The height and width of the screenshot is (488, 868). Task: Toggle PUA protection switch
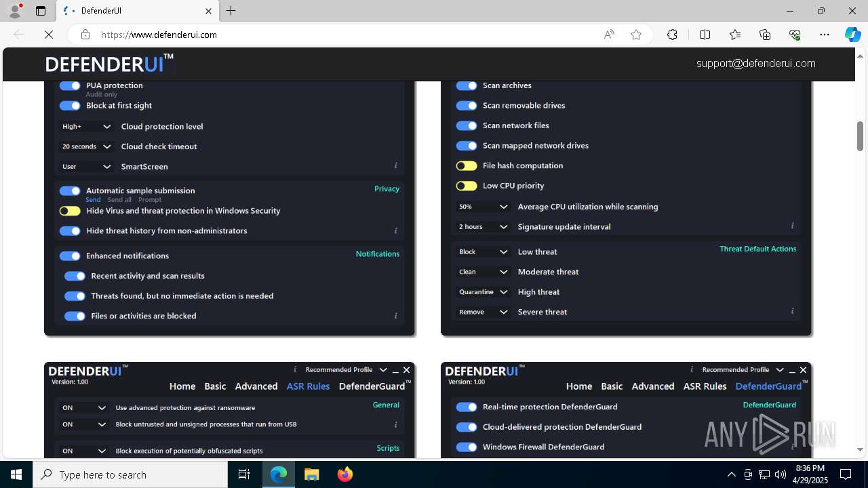[x=70, y=85]
